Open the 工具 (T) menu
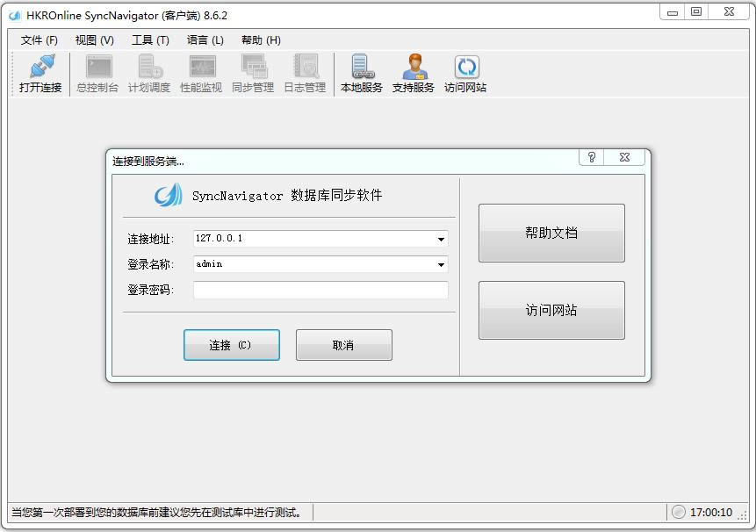Image resolution: width=756 pixels, height=532 pixels. pyautogui.click(x=150, y=40)
